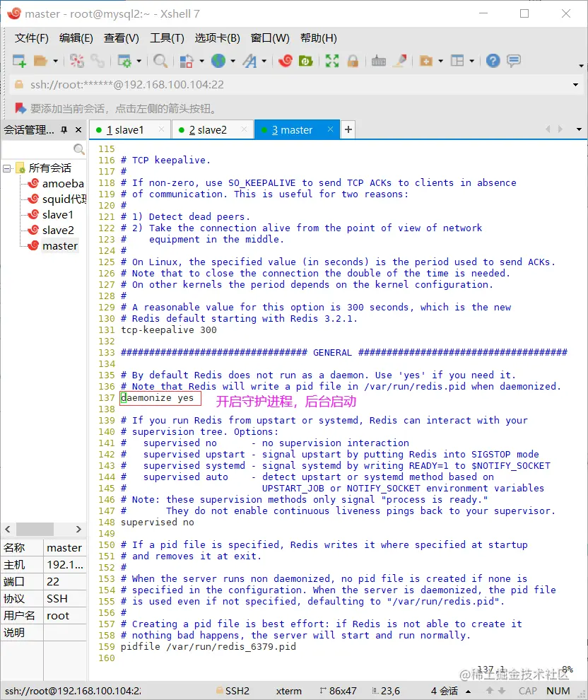Click the Layout panel toolbar icon
The width and height of the screenshot is (588, 700).
click(x=457, y=61)
